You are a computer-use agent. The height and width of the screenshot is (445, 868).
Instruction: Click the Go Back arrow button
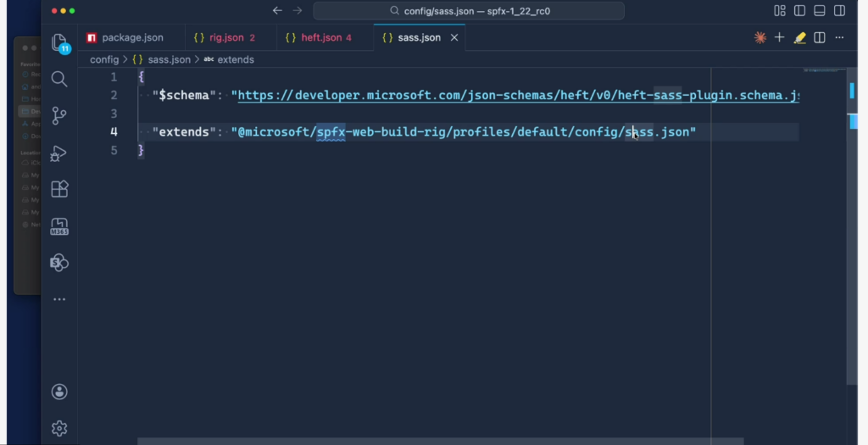click(277, 11)
